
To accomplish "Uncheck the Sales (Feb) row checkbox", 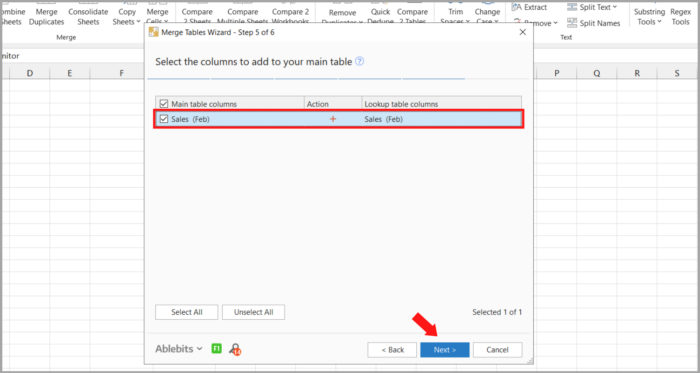I will pos(164,119).
